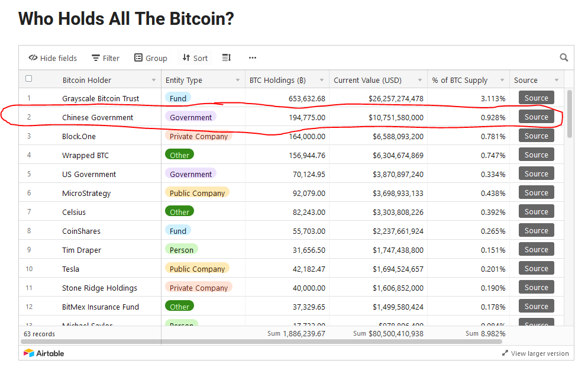Expand the Source column dropdown
The height and width of the screenshot is (370, 588).
point(557,81)
